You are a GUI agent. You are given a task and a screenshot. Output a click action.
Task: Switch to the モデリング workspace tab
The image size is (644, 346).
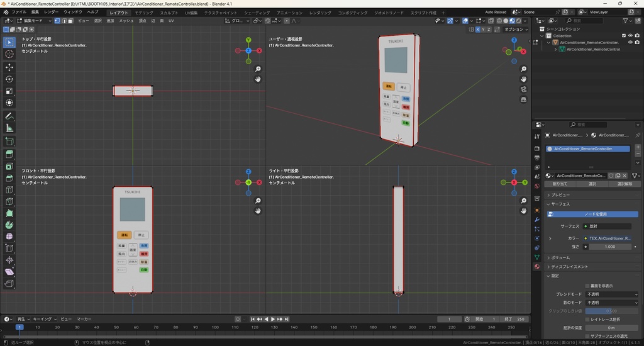point(144,13)
